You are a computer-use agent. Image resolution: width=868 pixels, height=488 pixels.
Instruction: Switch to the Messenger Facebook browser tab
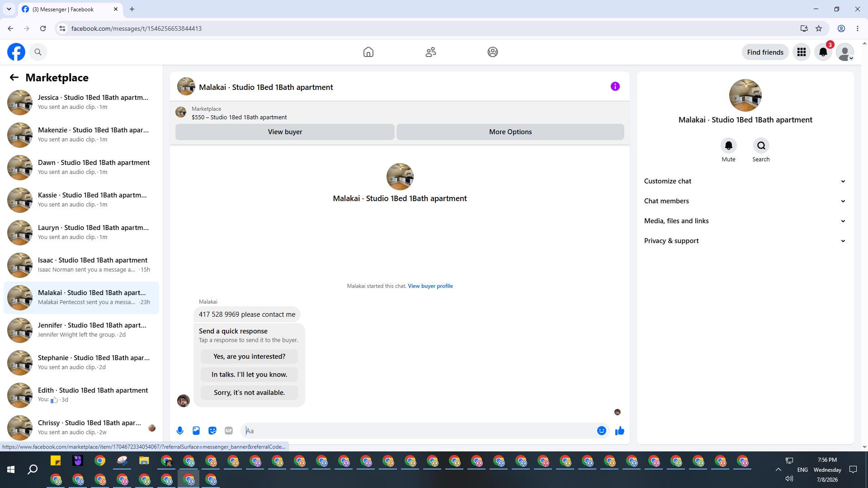click(x=71, y=9)
